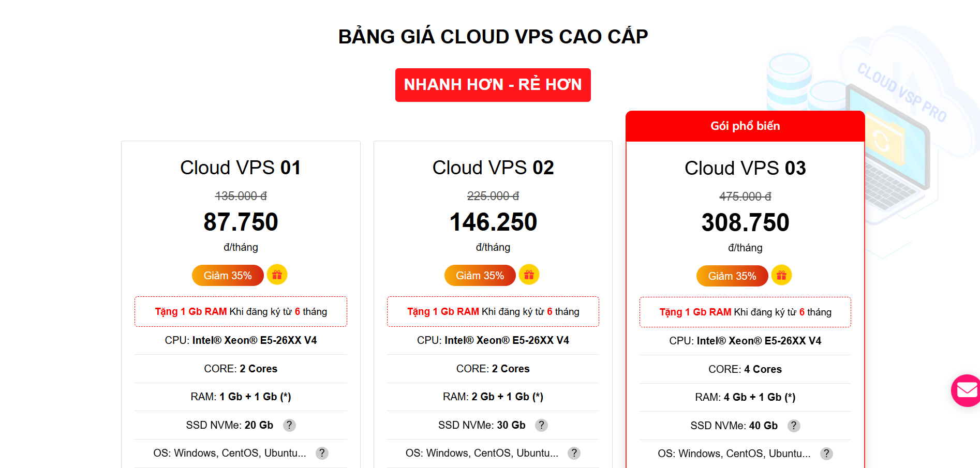
Task: Click Giảm 35% badge on Cloud VPS 02
Action: coord(480,276)
